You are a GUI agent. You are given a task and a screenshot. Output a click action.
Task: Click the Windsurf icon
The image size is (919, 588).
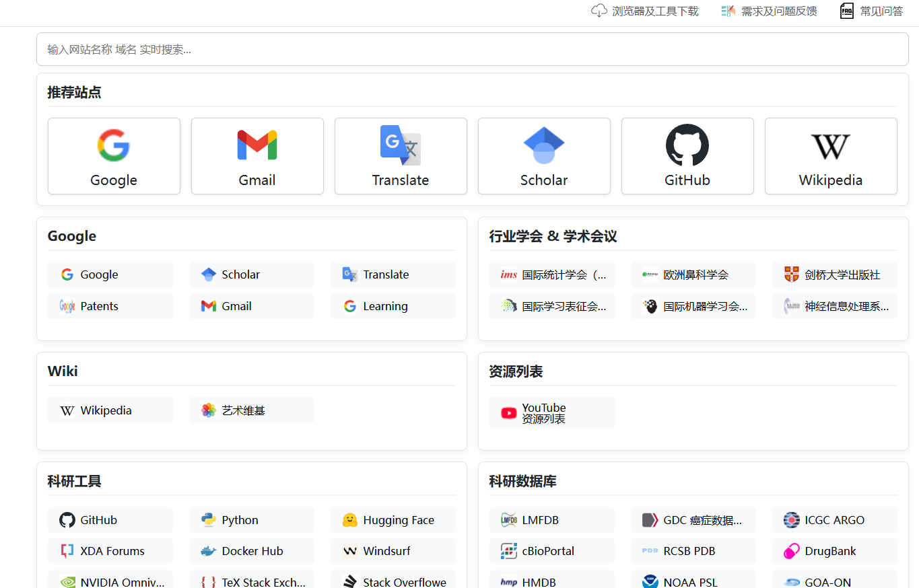tap(350, 551)
